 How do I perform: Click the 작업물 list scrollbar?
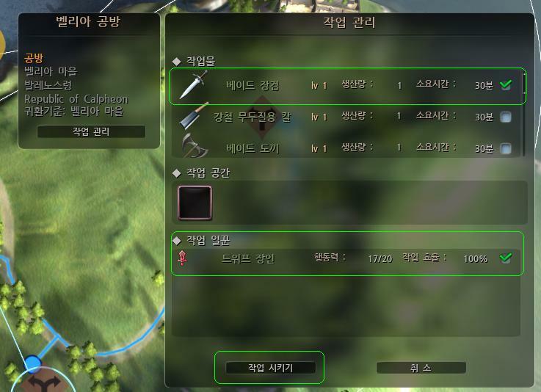pos(525,113)
